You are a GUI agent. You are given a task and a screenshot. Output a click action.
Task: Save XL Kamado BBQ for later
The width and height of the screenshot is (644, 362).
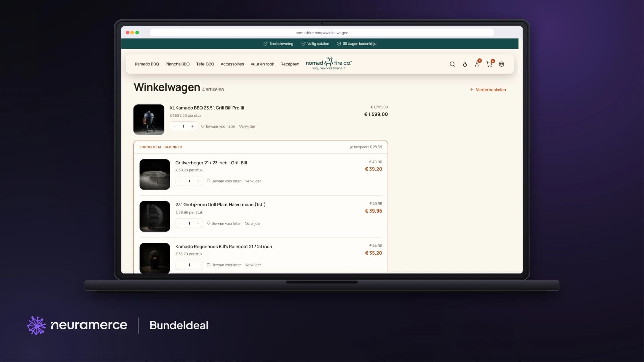coord(218,126)
